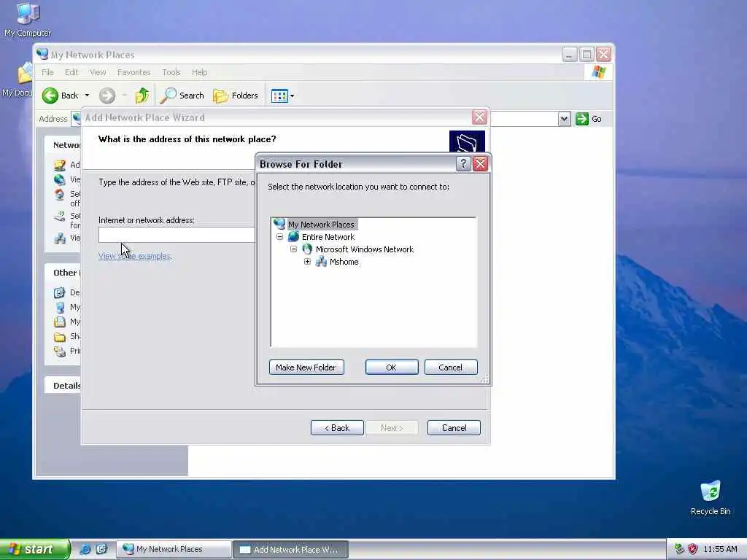Click the Up folder toolbar icon
The width and height of the screenshot is (747, 560).
(142, 96)
